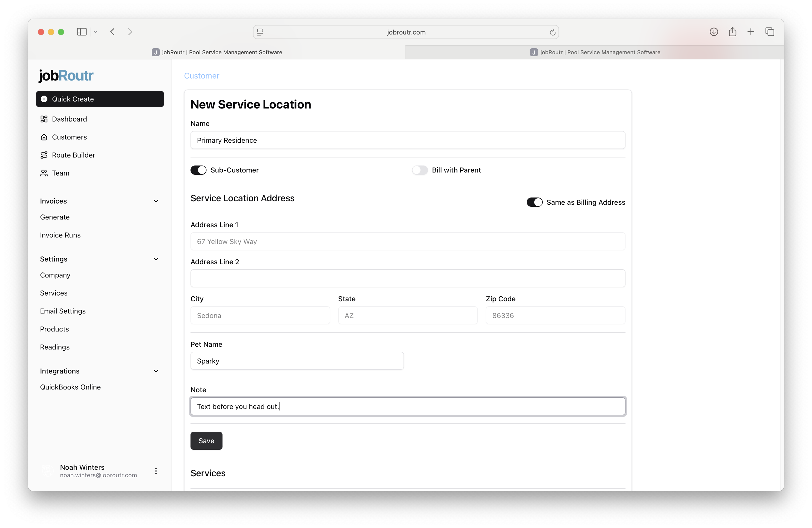Screen dimensions: 812x528
Task: Open the three-dot menu next to Noah Winters
Action: click(155, 471)
